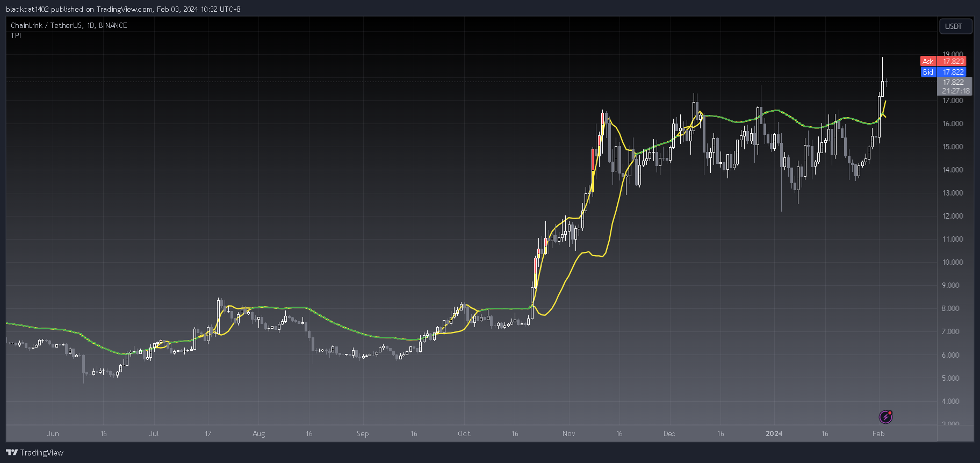Click the 13.000 price axis label

pos(953,193)
